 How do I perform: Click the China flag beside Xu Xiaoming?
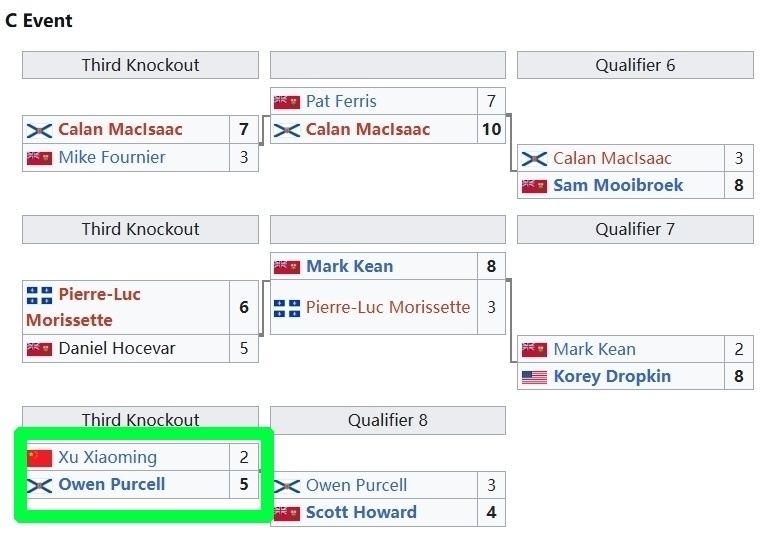39,458
